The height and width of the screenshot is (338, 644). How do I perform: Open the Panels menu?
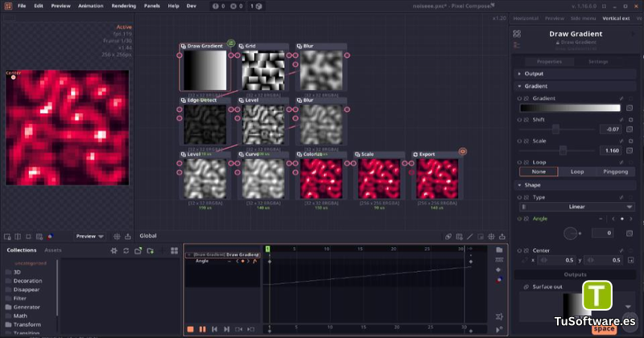tap(152, 6)
